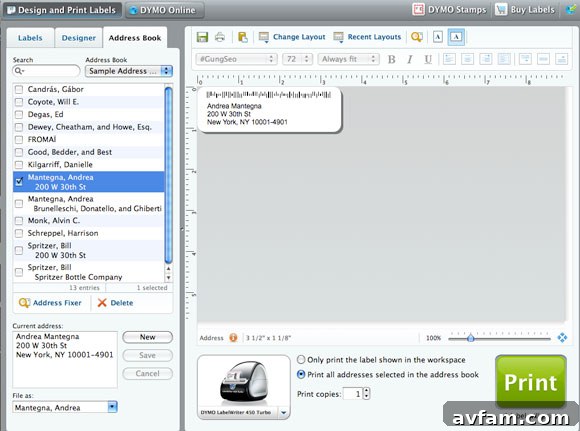Open the Sample Address book dropdown
Screen dimensions: 580x431
129,71
